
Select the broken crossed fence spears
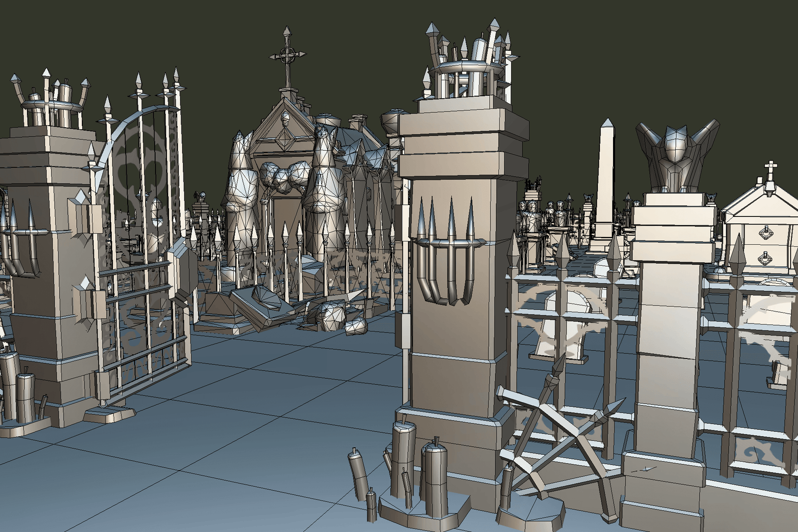coord(561,439)
